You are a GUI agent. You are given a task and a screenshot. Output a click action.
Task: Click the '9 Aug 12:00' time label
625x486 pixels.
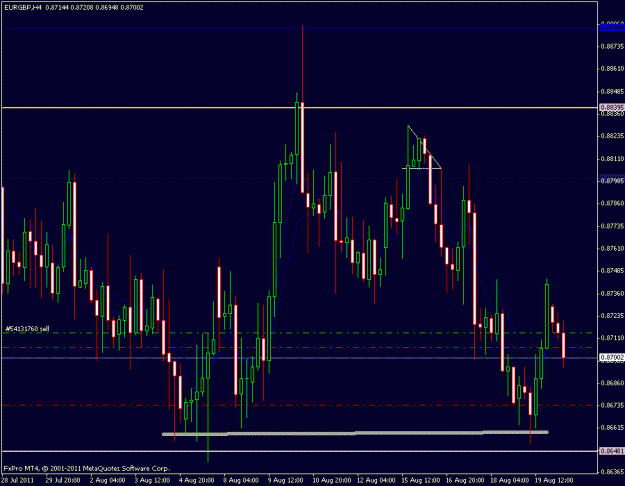285,480
